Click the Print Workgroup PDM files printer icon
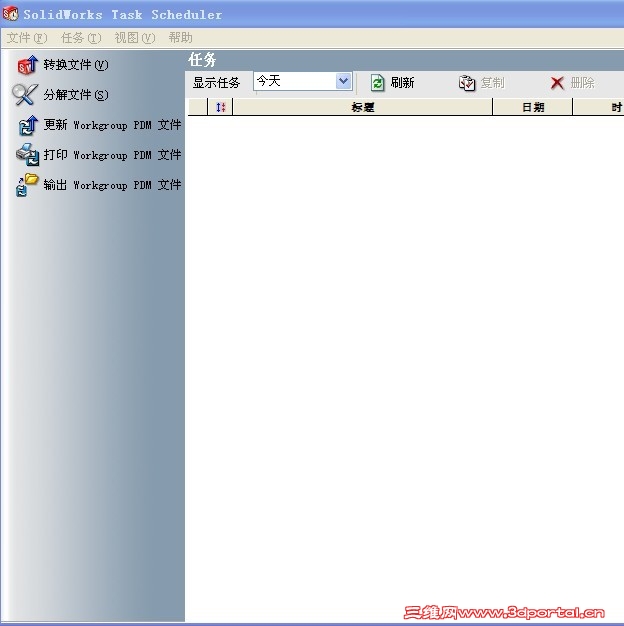The width and height of the screenshot is (624, 626). 28,155
